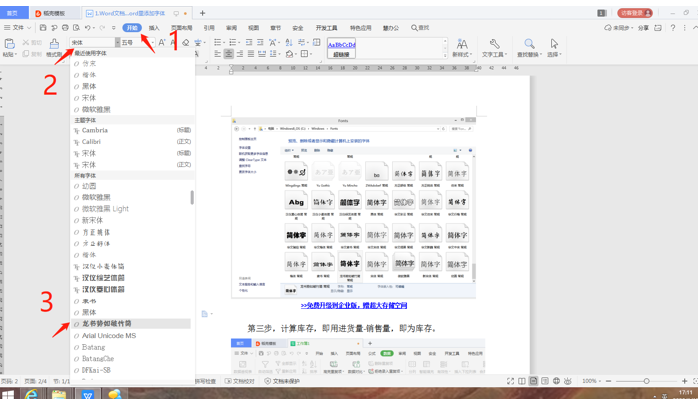Expand the 文件 menu dropdown
Image resolution: width=698 pixels, height=399 pixels.
pos(18,28)
